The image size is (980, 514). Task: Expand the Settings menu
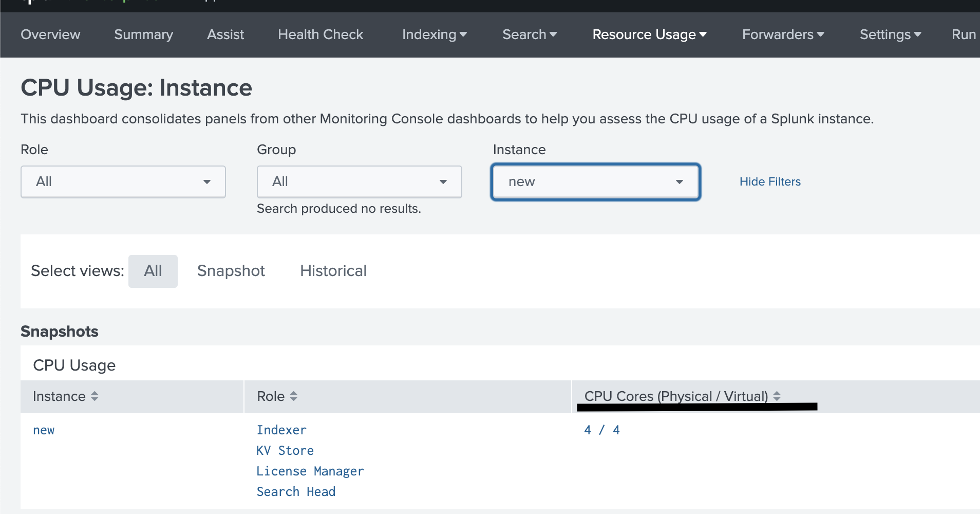pyautogui.click(x=890, y=34)
